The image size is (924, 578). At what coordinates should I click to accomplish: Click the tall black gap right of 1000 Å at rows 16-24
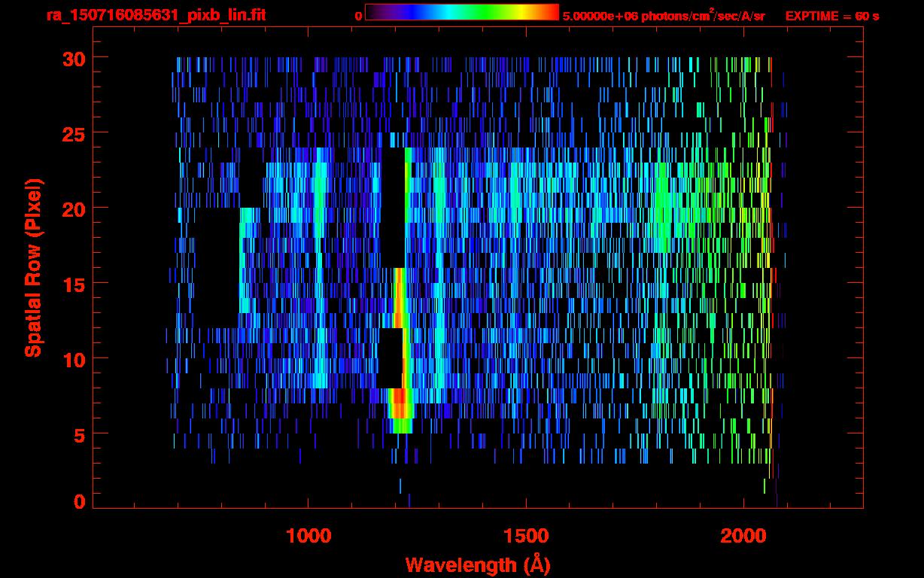click(x=393, y=208)
